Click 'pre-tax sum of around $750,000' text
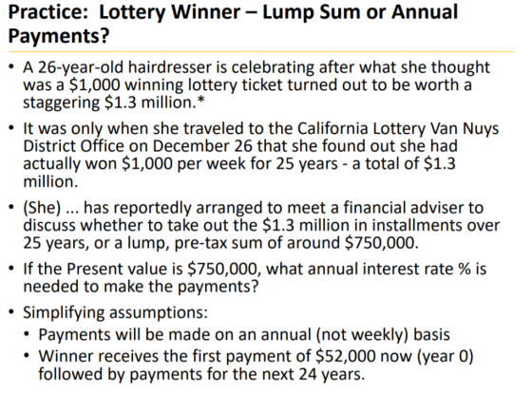532x411 pixels. click(x=295, y=243)
